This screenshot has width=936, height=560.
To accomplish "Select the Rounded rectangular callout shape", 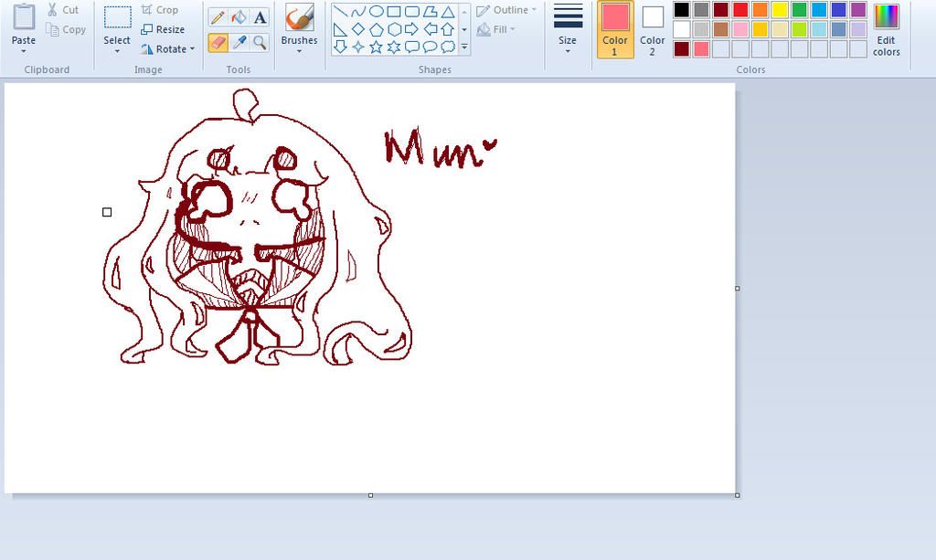I will (412, 48).
